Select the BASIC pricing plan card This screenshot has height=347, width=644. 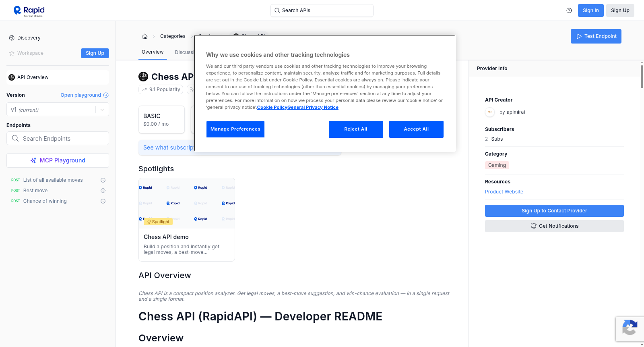(161, 120)
